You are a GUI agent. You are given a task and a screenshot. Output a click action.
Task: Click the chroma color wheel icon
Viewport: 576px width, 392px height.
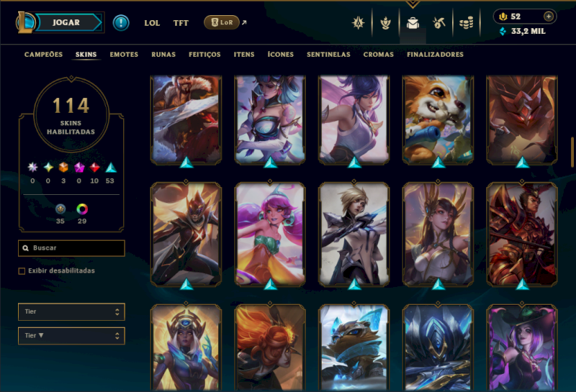coord(82,209)
